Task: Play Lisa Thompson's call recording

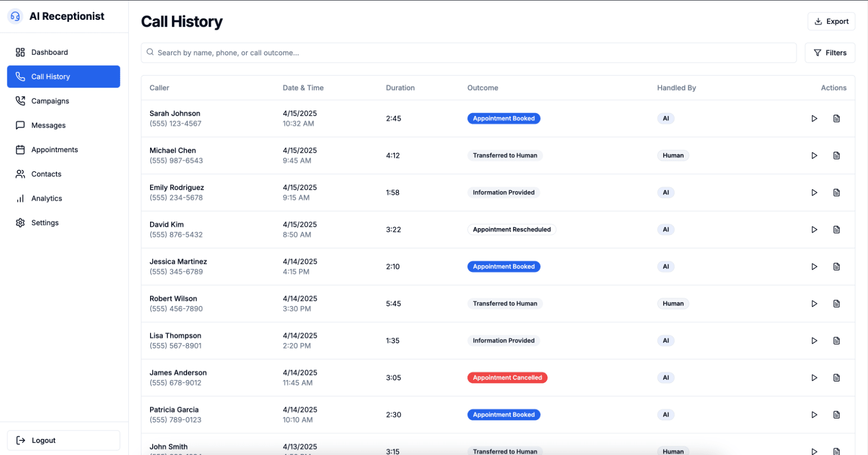Action: tap(814, 341)
